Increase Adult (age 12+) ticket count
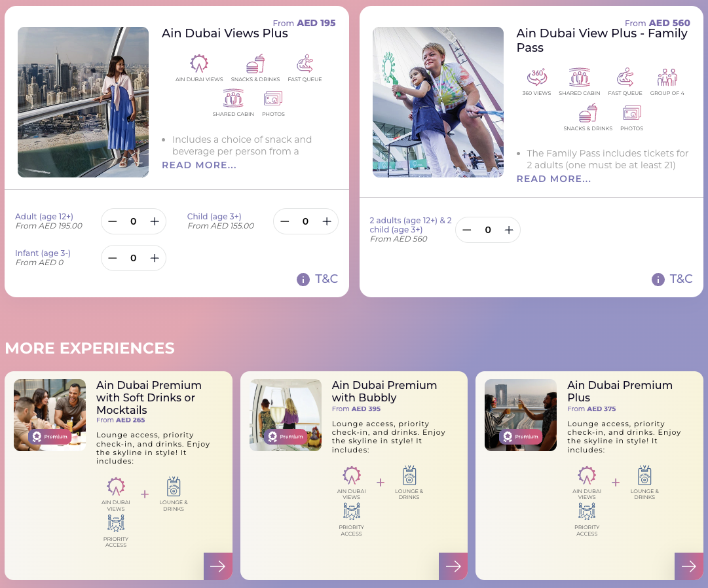Viewport: 708px width, 588px height. (x=155, y=221)
